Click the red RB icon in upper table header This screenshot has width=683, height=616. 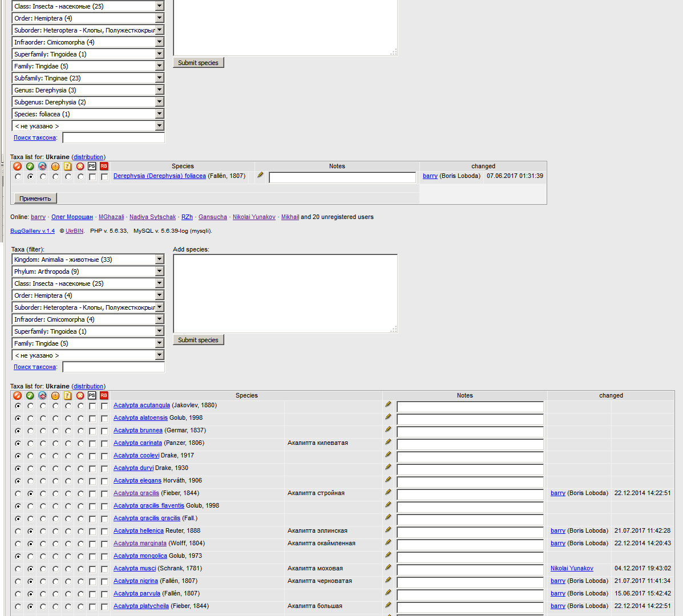click(104, 166)
